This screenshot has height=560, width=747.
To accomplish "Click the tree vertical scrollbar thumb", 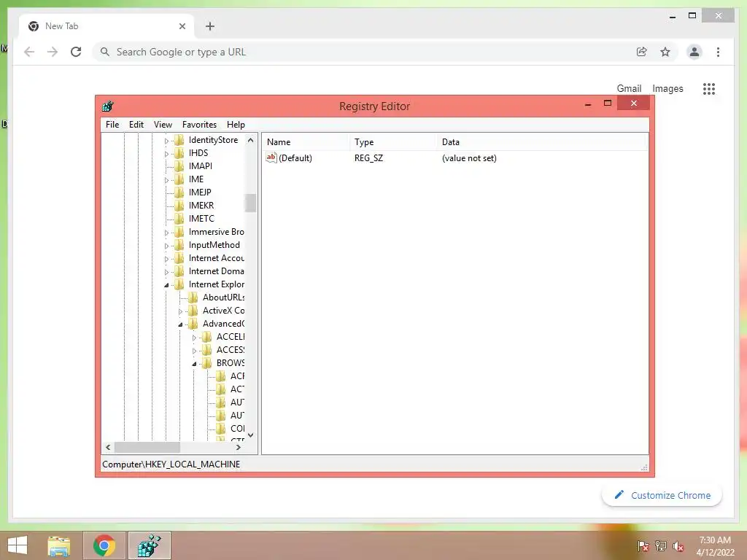I will click(251, 203).
